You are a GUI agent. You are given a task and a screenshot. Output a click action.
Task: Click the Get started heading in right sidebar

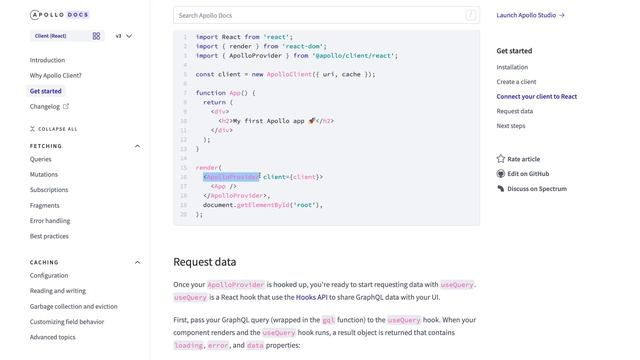tap(514, 51)
